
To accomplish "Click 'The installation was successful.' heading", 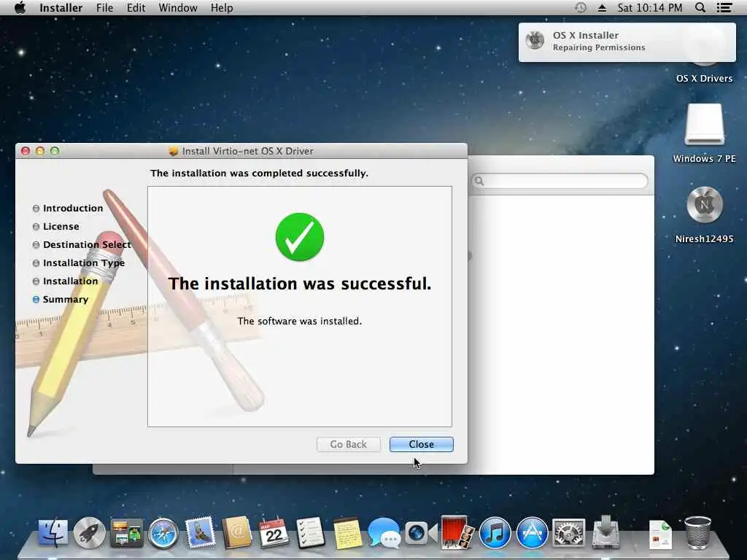I will pos(300,284).
